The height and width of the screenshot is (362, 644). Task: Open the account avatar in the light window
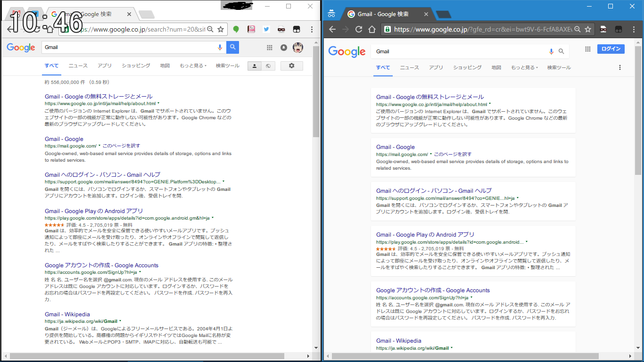click(297, 47)
